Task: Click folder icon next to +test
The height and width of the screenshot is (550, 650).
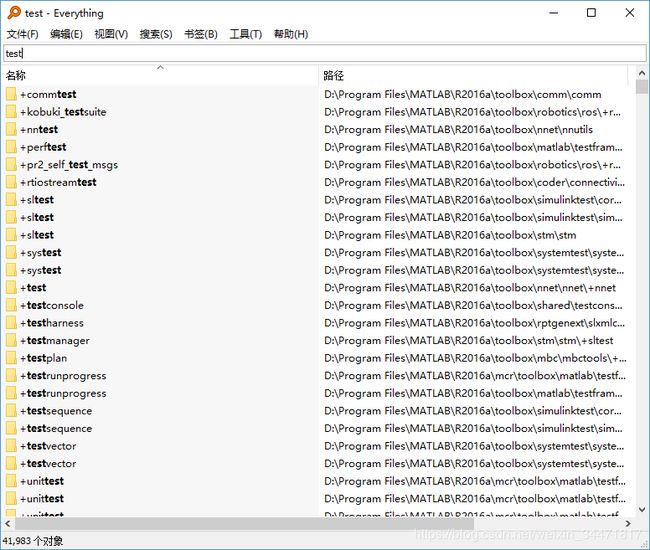Action: point(12,288)
